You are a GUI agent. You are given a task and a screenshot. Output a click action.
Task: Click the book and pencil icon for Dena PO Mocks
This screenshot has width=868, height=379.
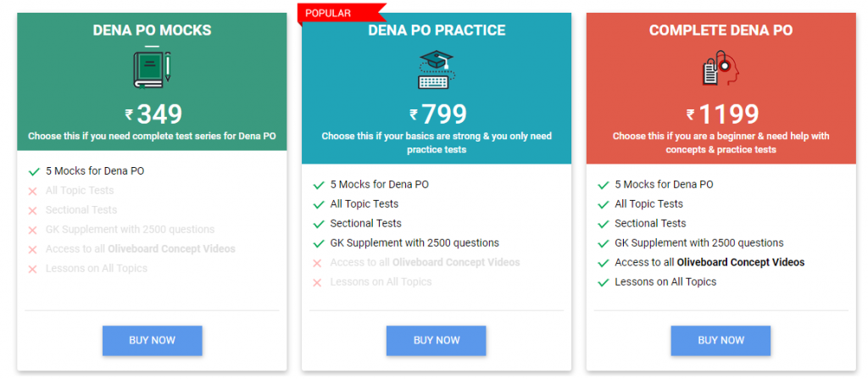(x=152, y=70)
